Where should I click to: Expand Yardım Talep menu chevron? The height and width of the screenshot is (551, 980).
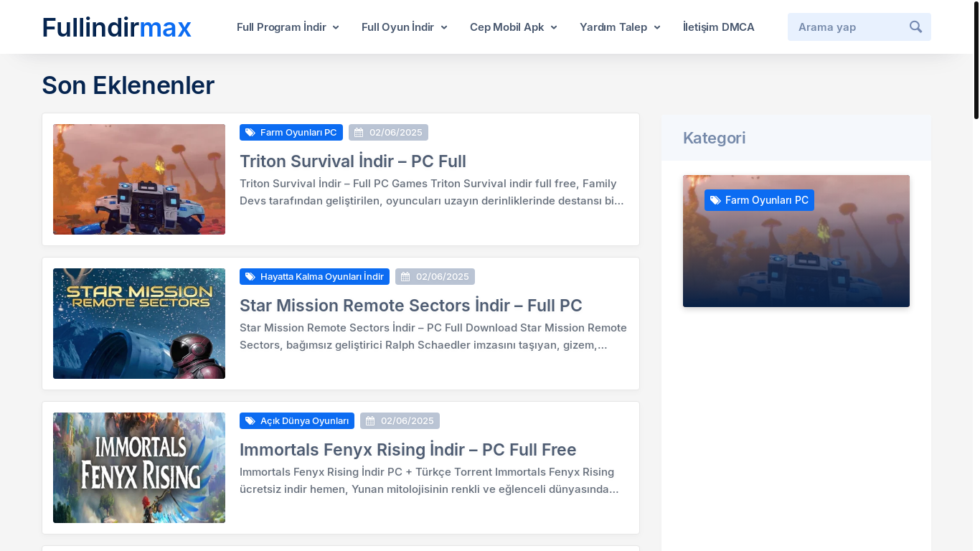pos(657,27)
